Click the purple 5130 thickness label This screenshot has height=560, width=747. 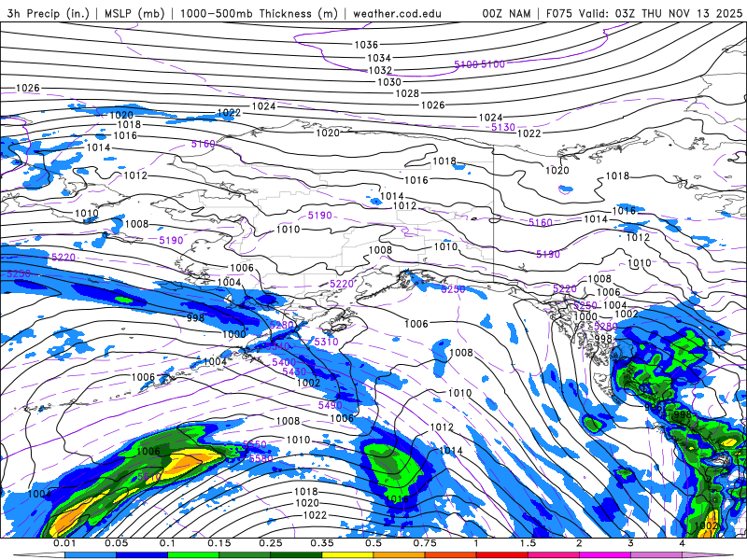tap(503, 127)
